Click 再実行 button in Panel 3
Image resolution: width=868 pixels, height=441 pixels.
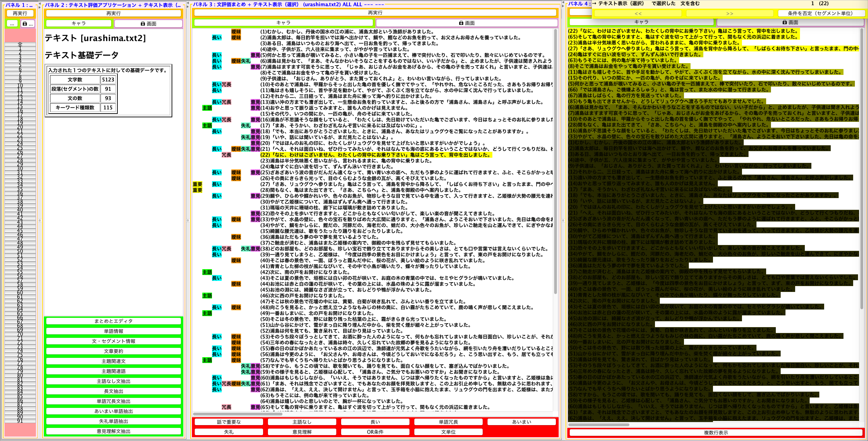click(x=375, y=13)
